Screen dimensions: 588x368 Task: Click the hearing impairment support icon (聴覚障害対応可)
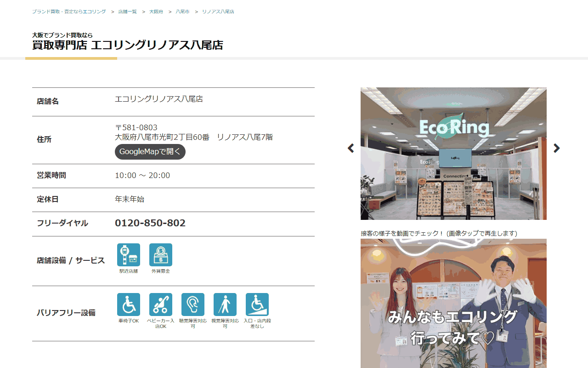193,305
